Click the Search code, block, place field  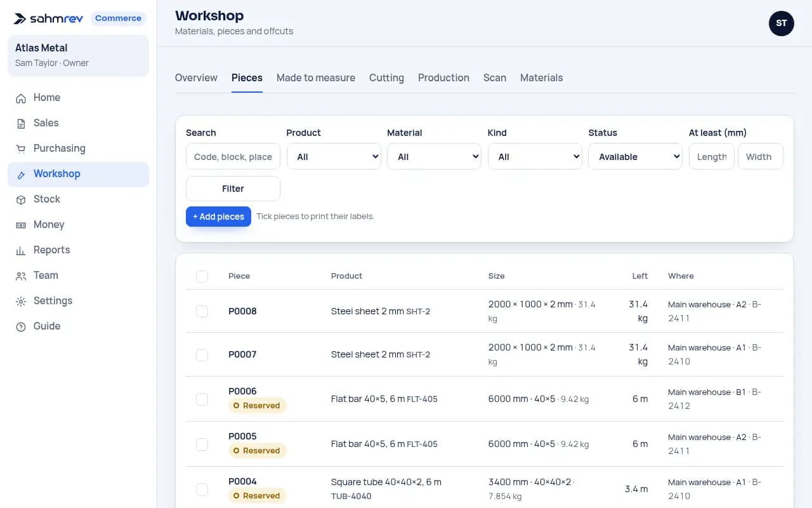coord(233,157)
